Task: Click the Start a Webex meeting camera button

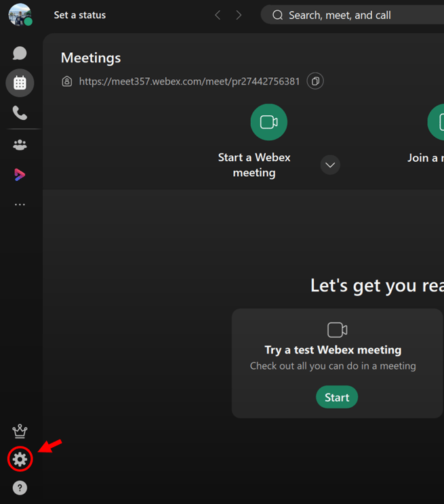Action: 268,122
